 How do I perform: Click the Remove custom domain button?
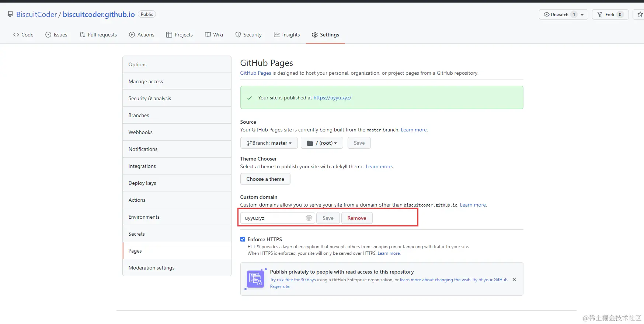click(x=357, y=218)
